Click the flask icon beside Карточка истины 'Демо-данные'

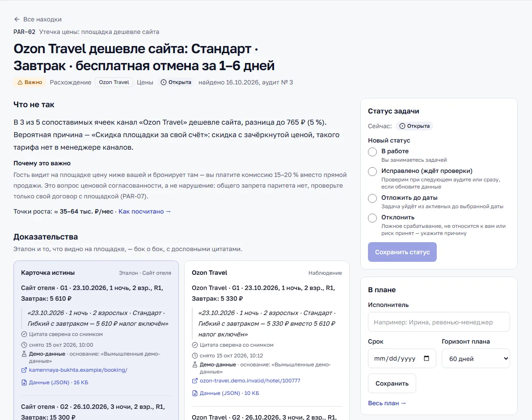pyautogui.click(x=24, y=354)
